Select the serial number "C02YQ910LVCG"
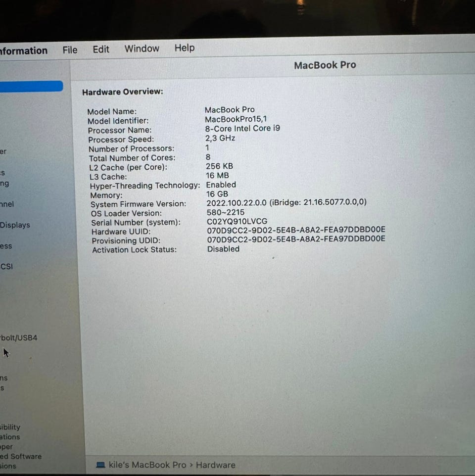 pos(237,221)
